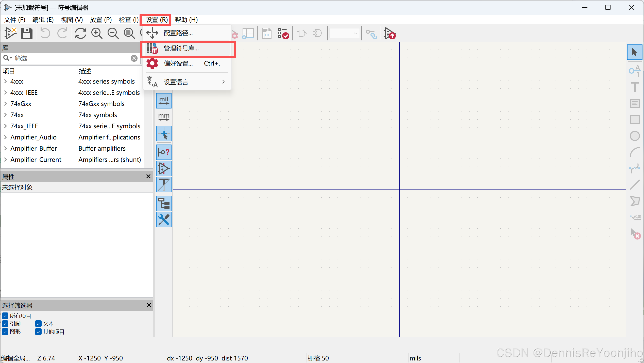
Task: Select the draw rectangle tool
Action: (x=635, y=120)
